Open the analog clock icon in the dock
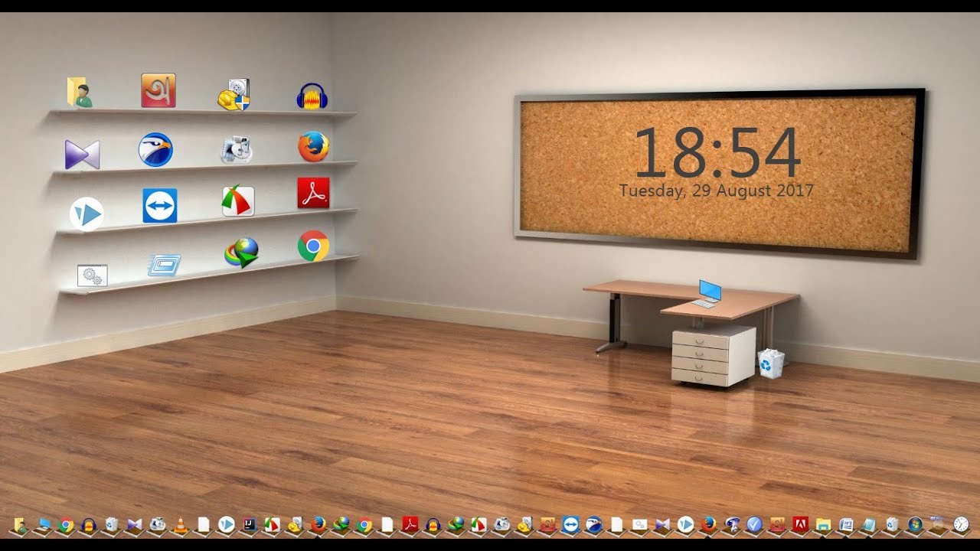This screenshot has width=980, height=551. click(x=961, y=524)
